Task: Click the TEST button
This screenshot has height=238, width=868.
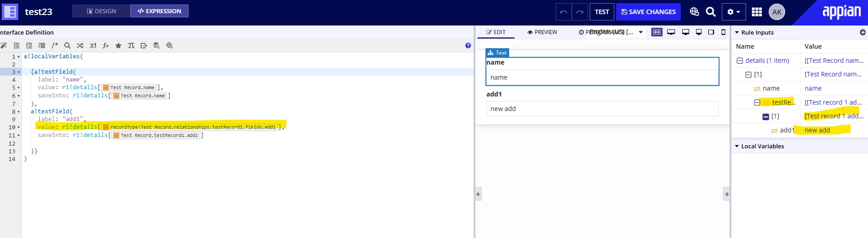Action: [x=602, y=12]
